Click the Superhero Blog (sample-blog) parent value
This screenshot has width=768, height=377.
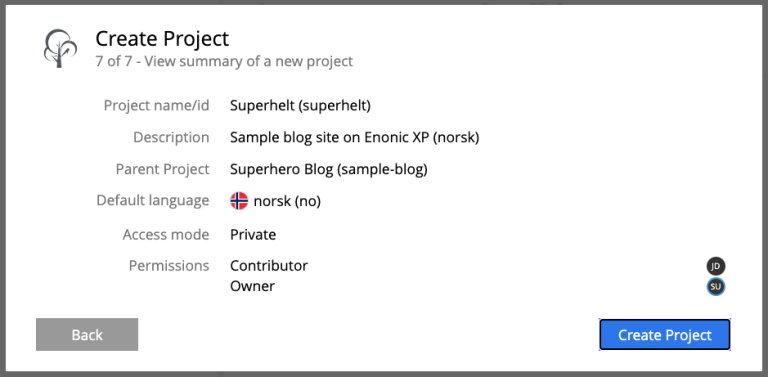[329, 169]
